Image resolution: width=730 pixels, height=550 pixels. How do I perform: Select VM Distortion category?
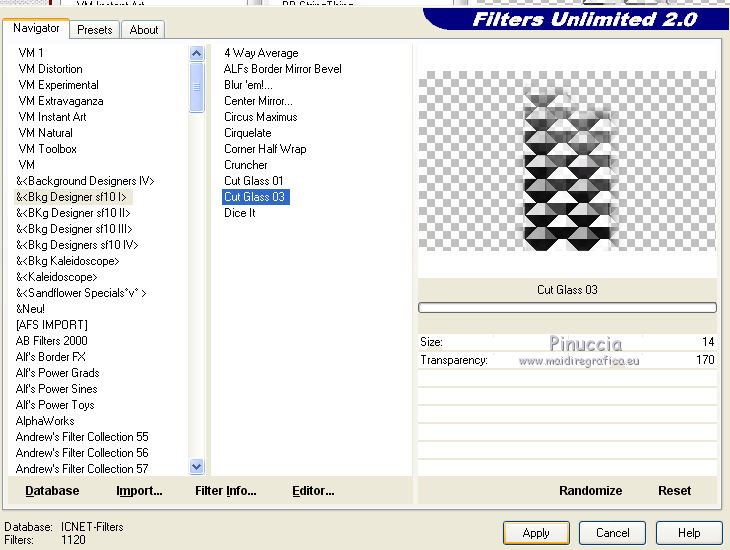pyautogui.click(x=50, y=69)
